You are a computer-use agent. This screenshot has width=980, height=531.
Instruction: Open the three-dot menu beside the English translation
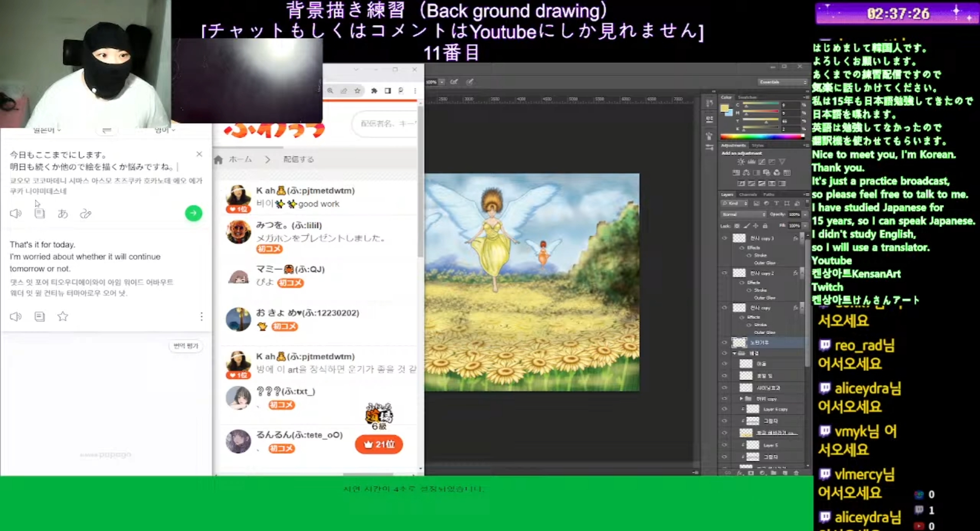[x=202, y=317]
